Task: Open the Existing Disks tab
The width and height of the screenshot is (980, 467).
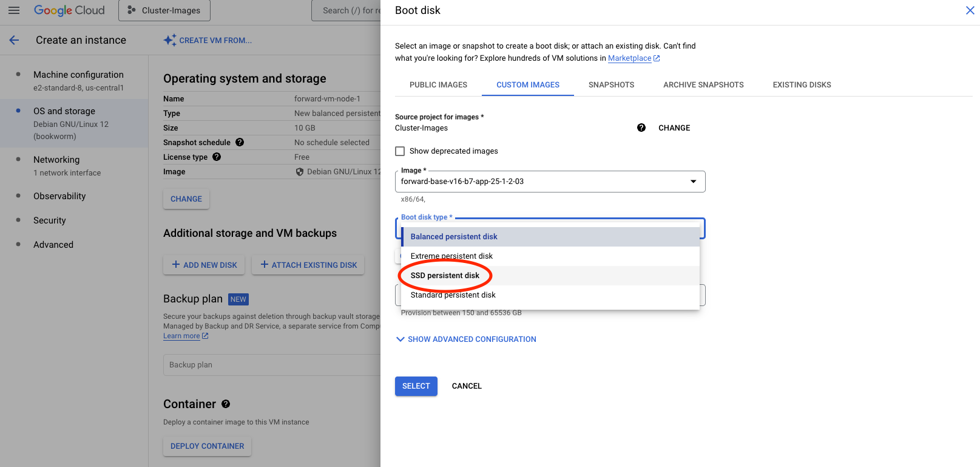Action: [x=802, y=85]
